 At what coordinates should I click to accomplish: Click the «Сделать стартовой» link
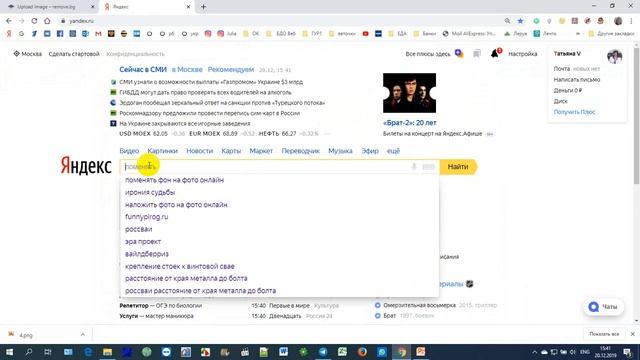(74, 53)
